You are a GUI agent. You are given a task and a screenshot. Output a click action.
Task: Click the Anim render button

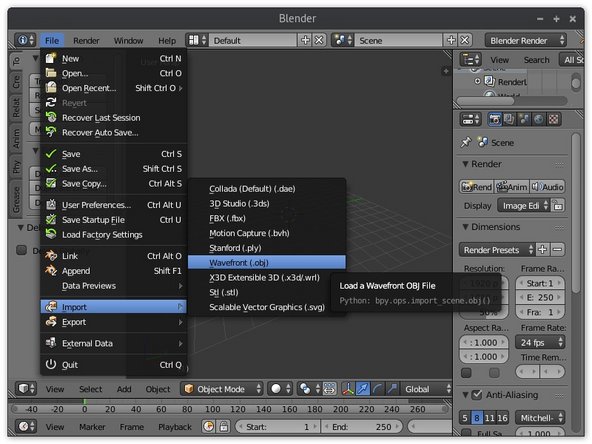point(512,187)
